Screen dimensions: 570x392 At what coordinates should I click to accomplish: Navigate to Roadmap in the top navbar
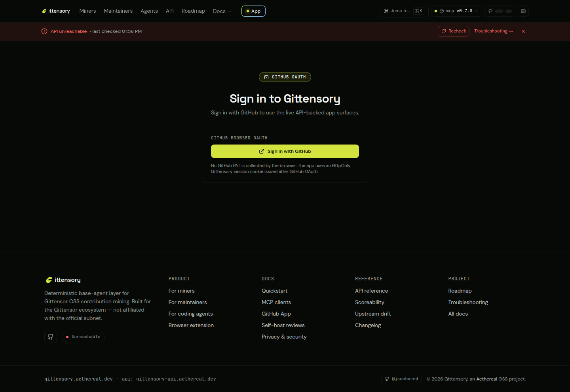pyautogui.click(x=193, y=11)
